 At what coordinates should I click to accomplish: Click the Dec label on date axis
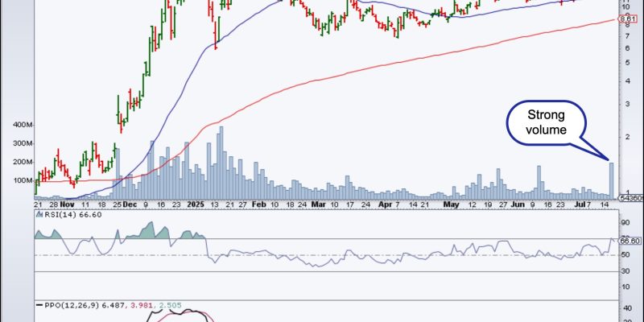pos(128,204)
